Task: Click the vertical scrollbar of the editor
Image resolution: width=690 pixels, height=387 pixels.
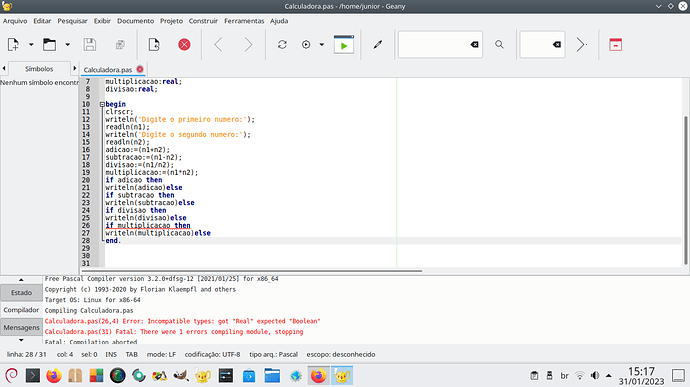Action: 686,190
